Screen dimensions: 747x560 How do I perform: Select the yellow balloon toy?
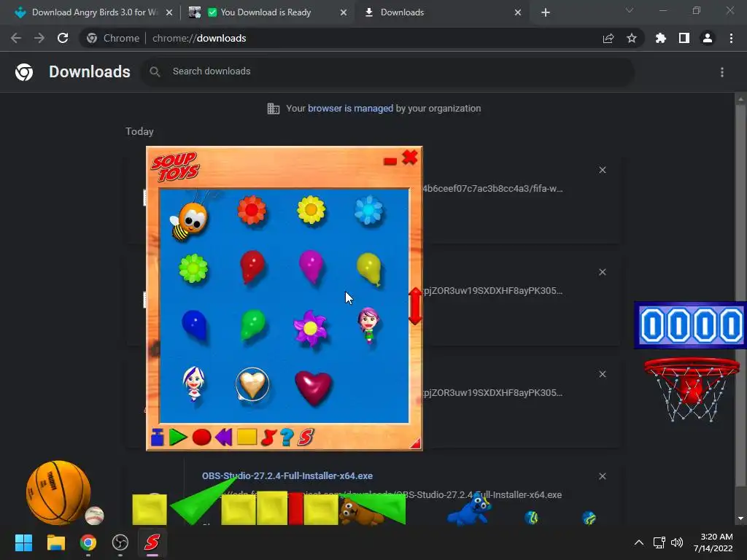[x=369, y=269]
